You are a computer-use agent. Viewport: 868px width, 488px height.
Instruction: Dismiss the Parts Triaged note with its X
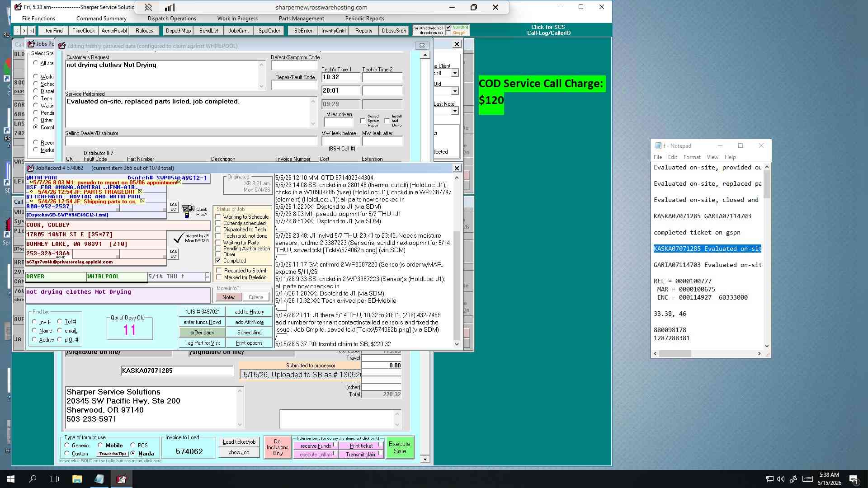tap(140, 192)
